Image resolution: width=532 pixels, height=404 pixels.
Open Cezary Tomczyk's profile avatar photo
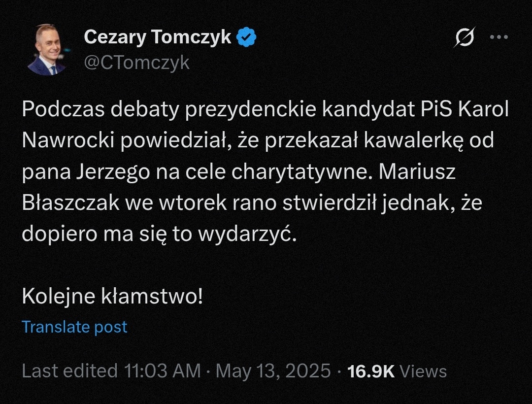[x=48, y=50]
